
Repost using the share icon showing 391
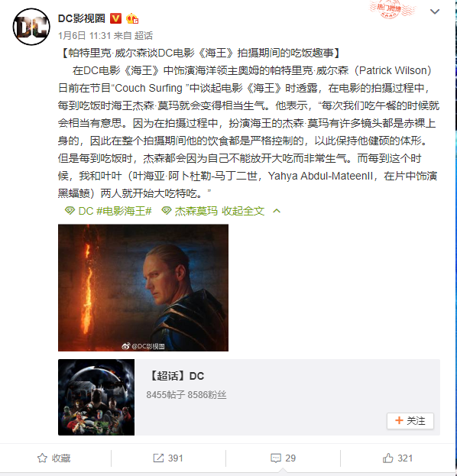pos(168,458)
